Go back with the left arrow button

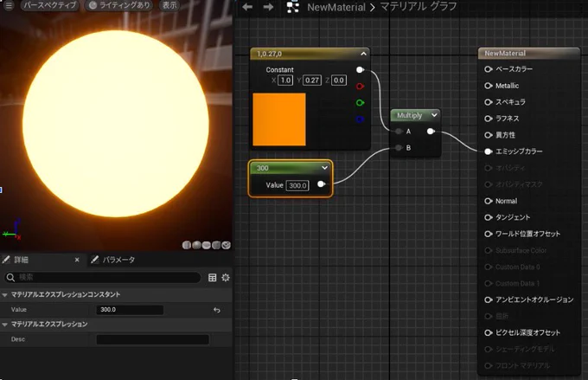tap(247, 7)
